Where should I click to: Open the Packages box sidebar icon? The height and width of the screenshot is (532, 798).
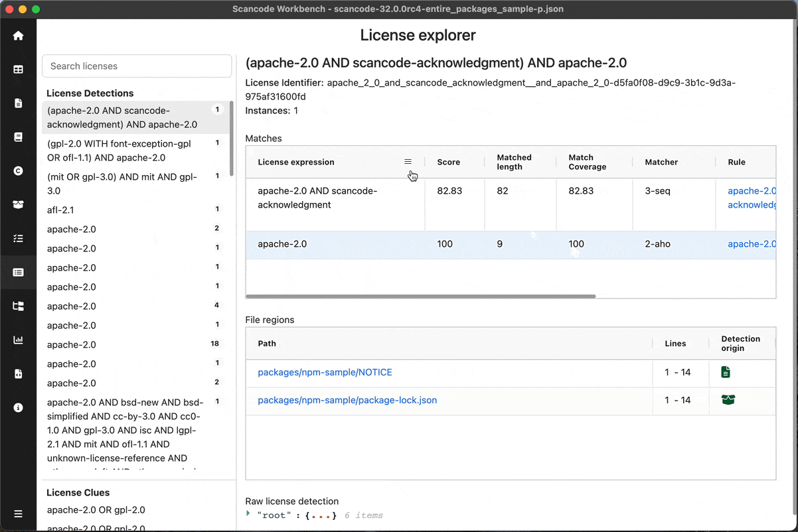tap(18, 204)
